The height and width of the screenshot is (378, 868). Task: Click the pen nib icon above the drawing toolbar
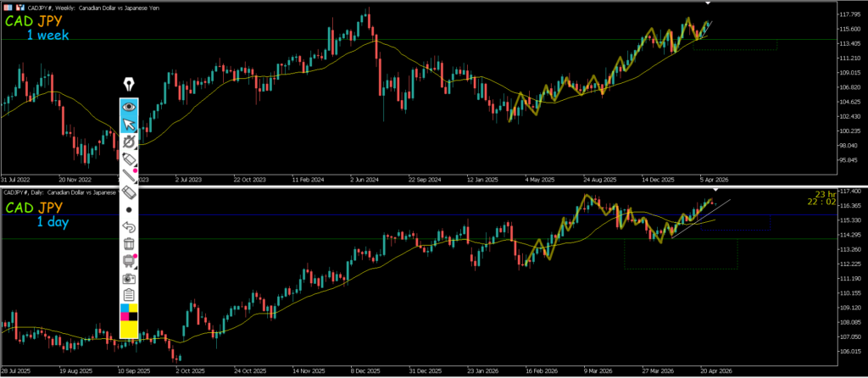click(x=129, y=85)
